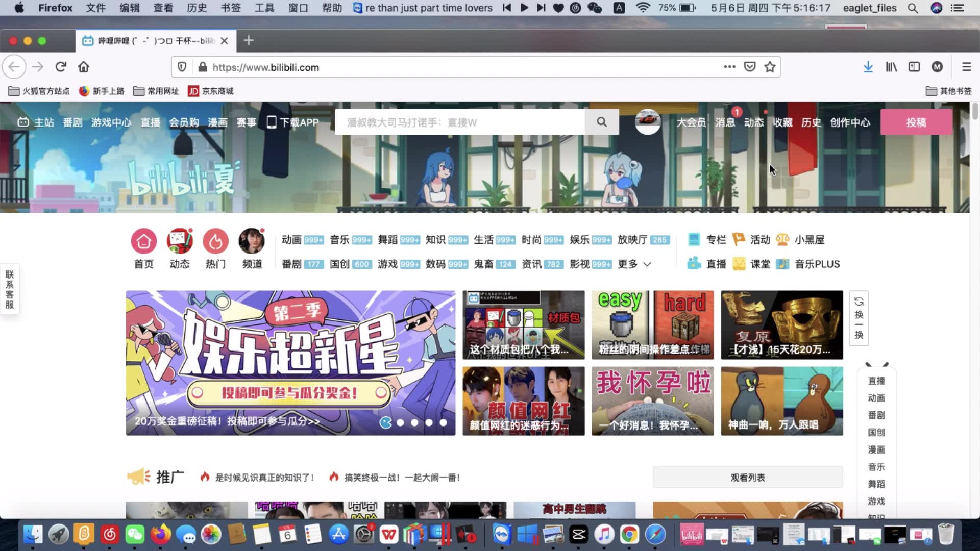Open 大会员 link in header
This screenshot has height=551, width=980.
coord(692,122)
